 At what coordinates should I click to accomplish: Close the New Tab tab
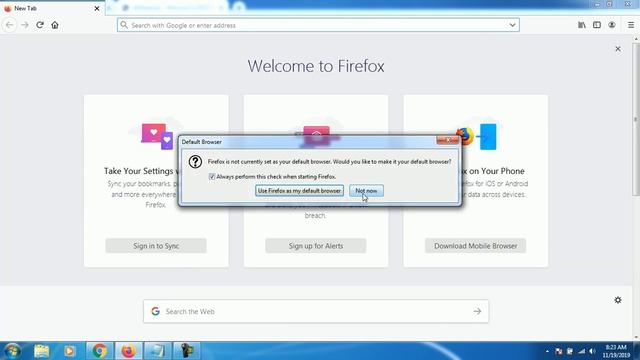coord(97,8)
